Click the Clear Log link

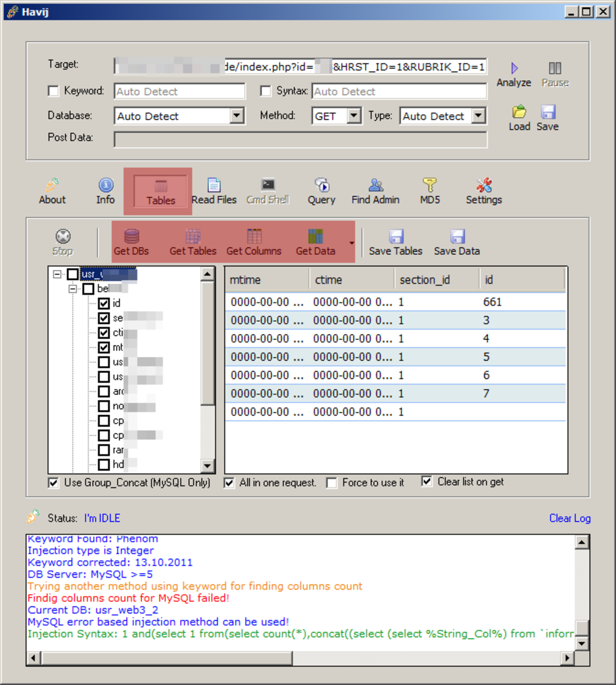click(570, 518)
